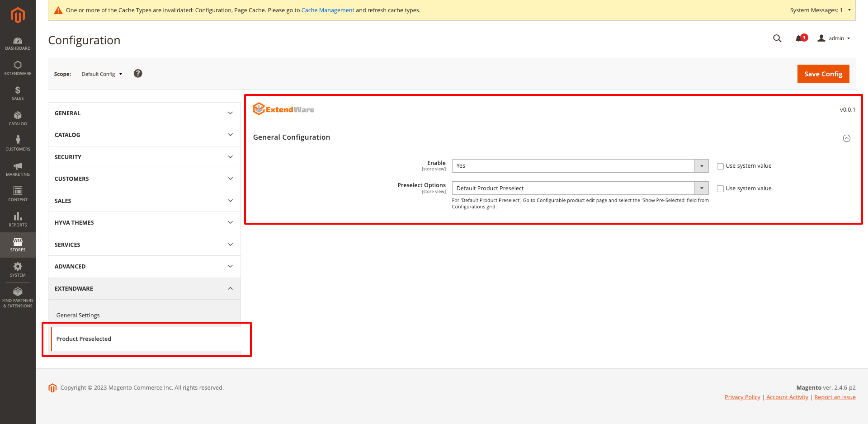Expand System Messages dropdown
The image size is (868, 424).
coord(820,10)
